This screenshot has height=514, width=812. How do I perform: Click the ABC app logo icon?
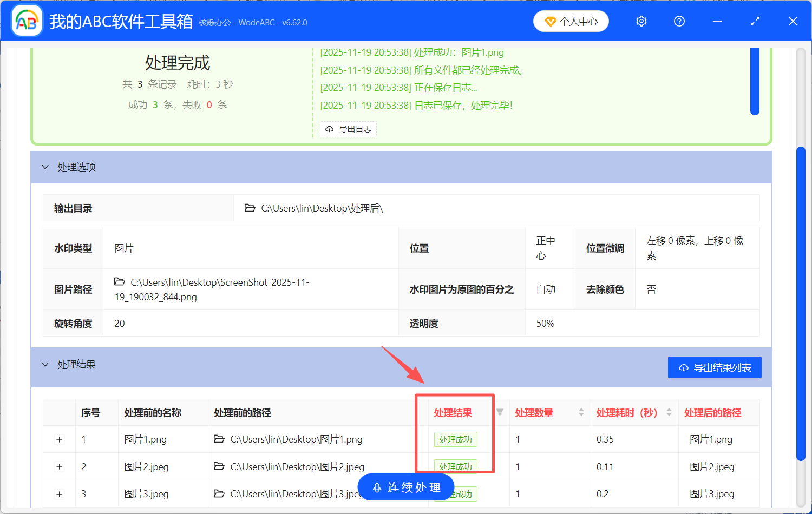tap(27, 20)
